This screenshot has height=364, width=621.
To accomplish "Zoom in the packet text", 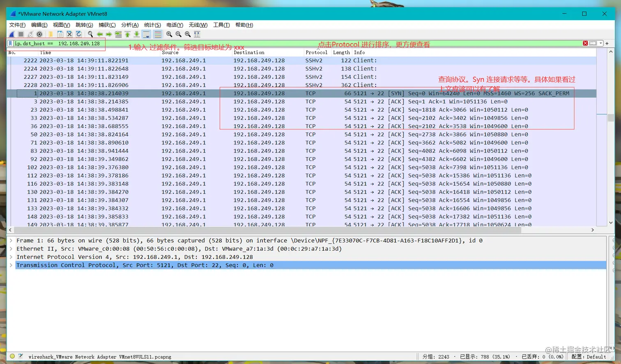I will (x=169, y=34).
